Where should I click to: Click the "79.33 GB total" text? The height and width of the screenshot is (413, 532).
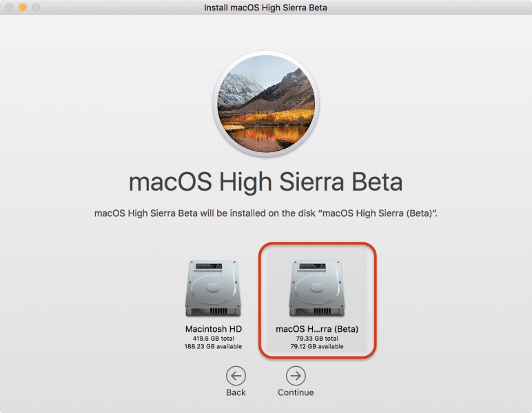(x=317, y=338)
